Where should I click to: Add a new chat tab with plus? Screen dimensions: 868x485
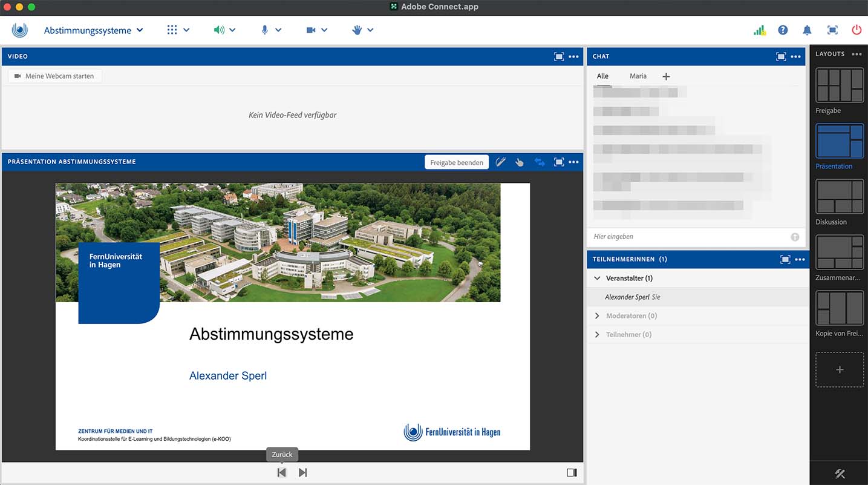(x=666, y=76)
